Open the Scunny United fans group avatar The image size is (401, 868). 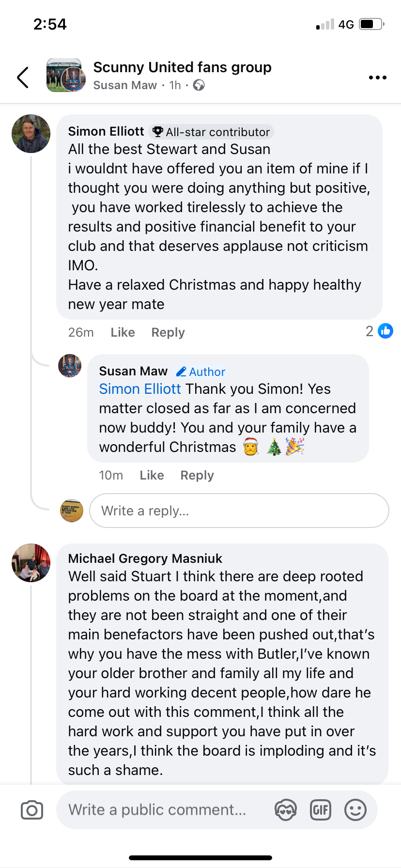66,76
